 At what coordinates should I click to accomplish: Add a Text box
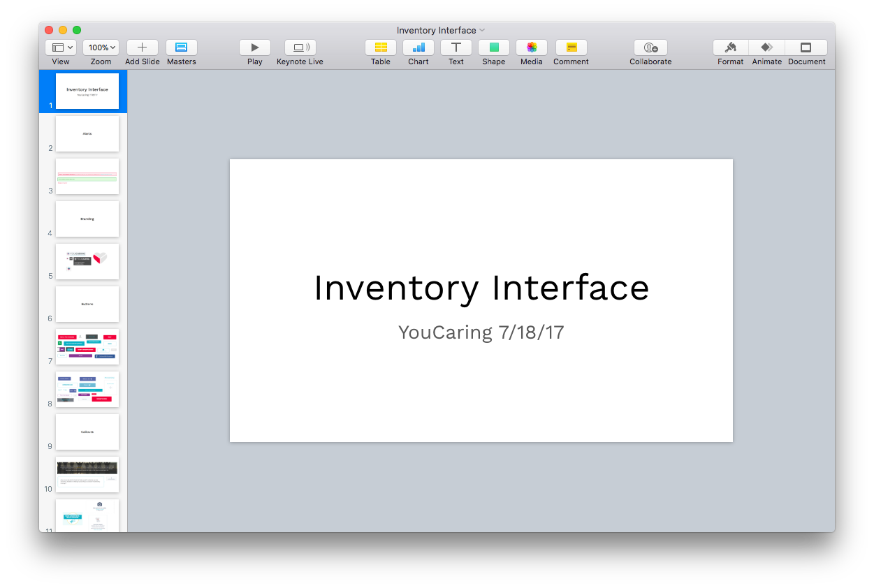[x=456, y=47]
